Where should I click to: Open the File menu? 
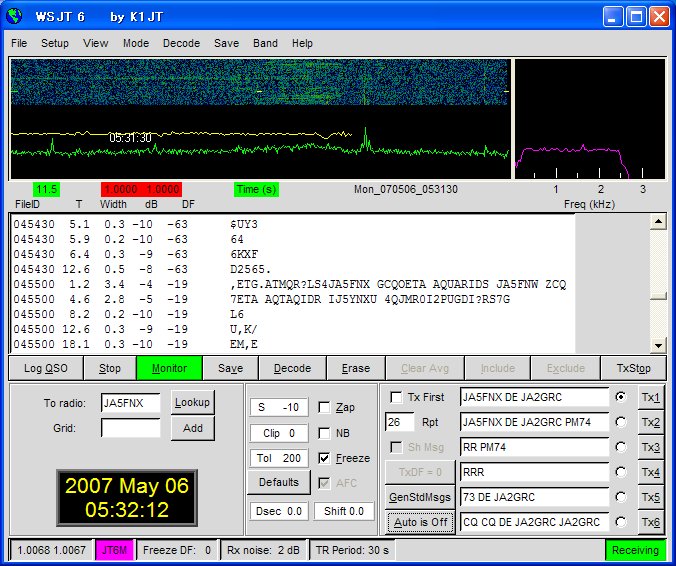pos(19,43)
